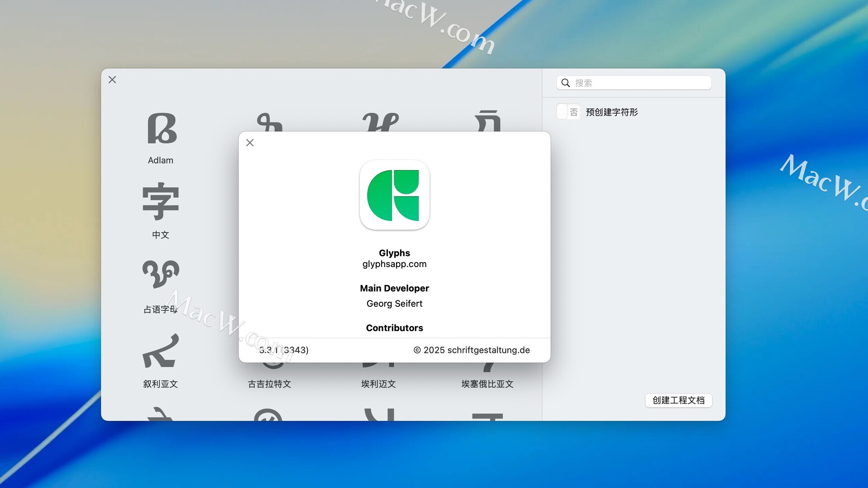
Task: Toggle the 预创建字符形 switch
Action: (x=568, y=112)
